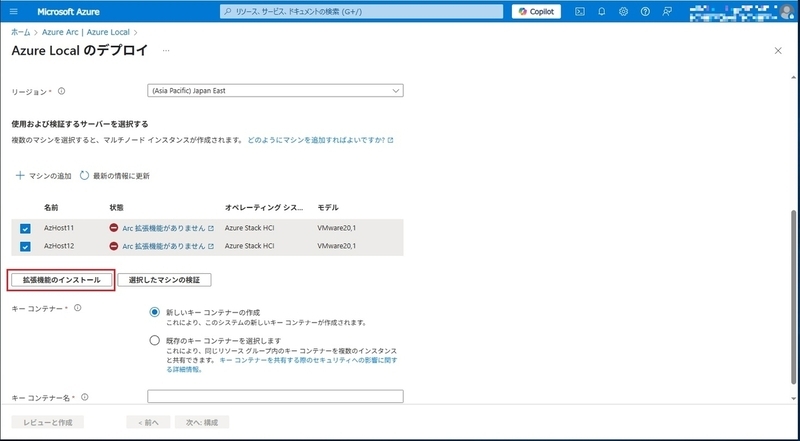Click 拡張機能のインストール button
Screen dimensions: 800x441
(x=61, y=280)
